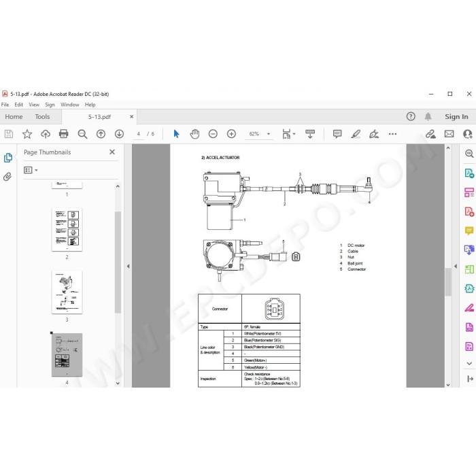
Task: Print the document
Action: click(63, 134)
